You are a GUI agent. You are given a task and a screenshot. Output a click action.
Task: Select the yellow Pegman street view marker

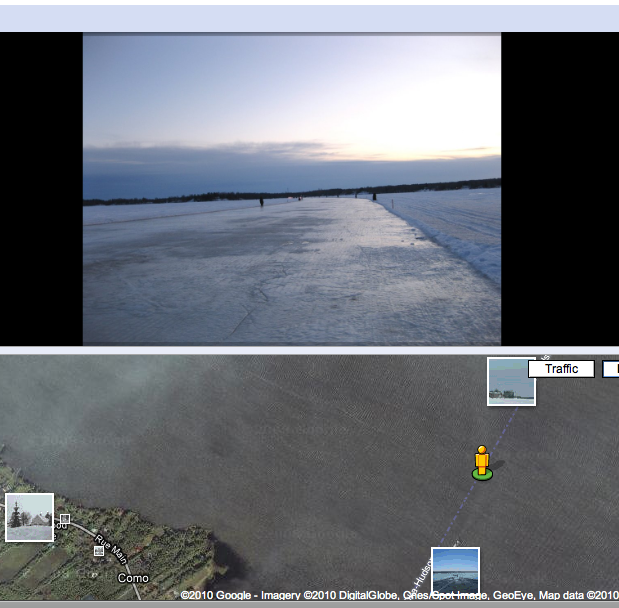[x=482, y=463]
